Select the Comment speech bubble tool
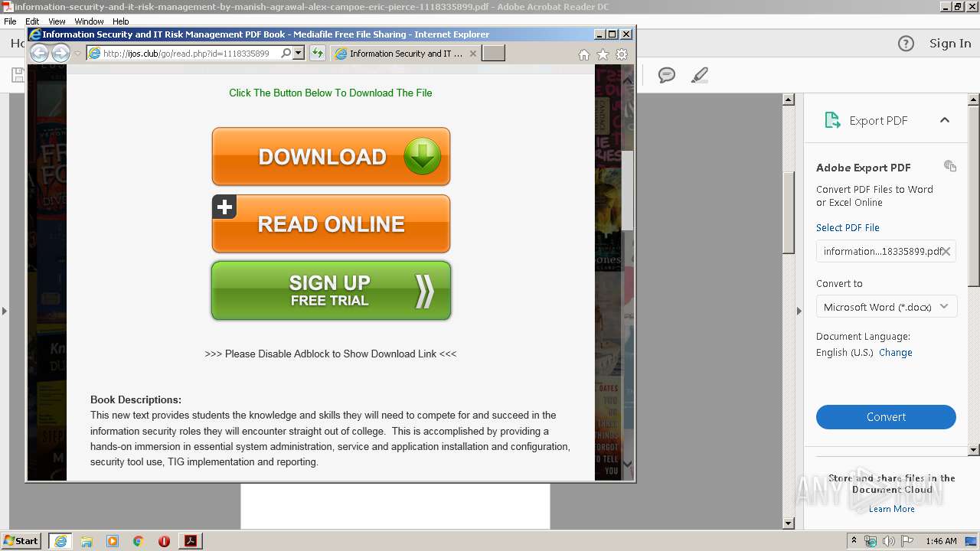The width and height of the screenshot is (980, 551). 667,75
